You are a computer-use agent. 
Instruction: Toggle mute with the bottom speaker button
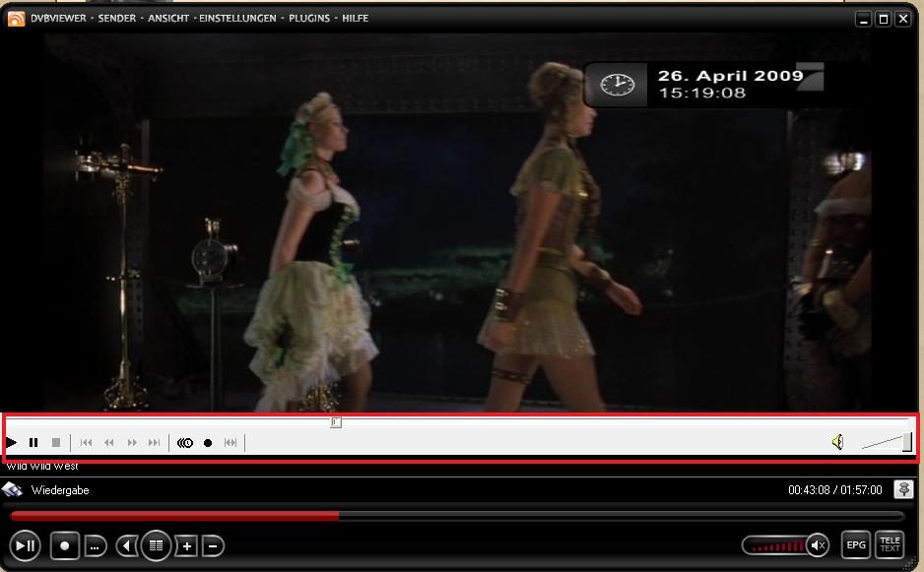tap(818, 546)
